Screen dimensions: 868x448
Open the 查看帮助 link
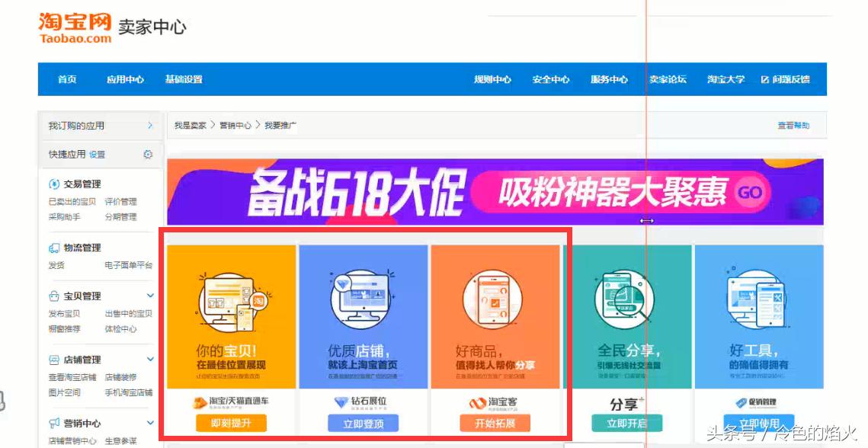coord(793,126)
